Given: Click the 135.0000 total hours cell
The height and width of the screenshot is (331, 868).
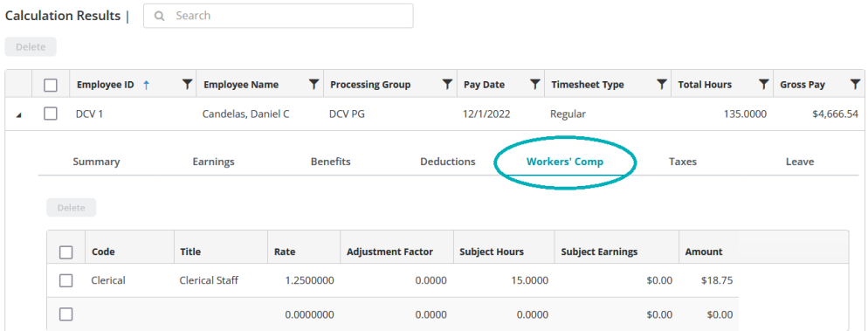Looking at the screenshot, I should click(745, 114).
